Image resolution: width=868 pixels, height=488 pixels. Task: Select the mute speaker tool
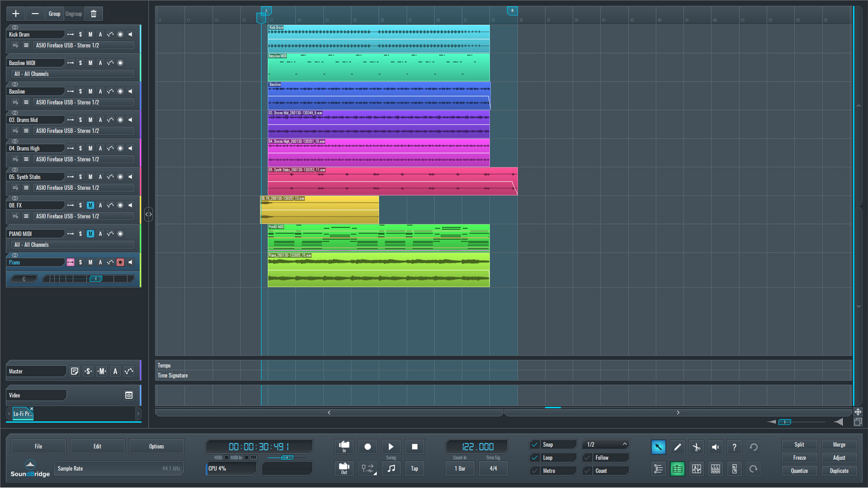pyautogui.click(x=715, y=447)
